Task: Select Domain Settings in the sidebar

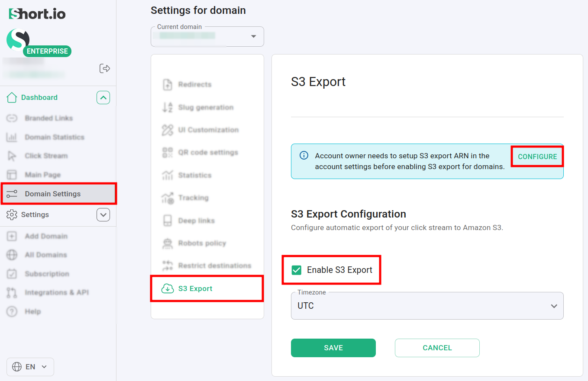Action: [53, 194]
